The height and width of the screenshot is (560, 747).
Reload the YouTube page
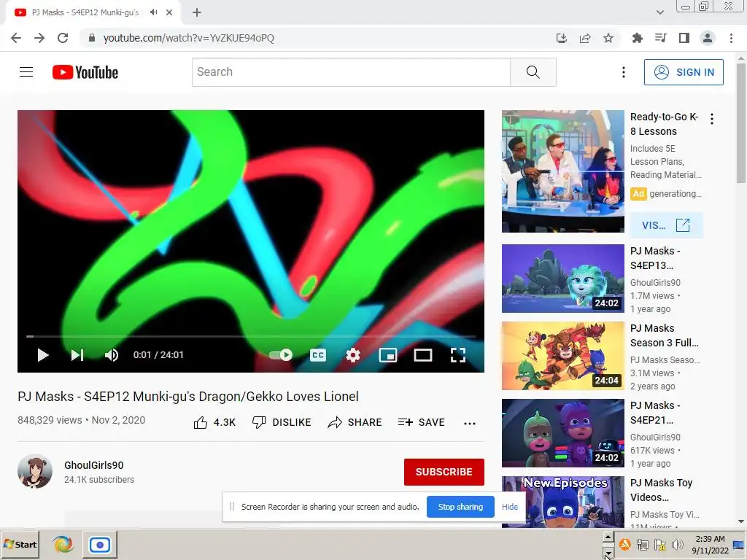(x=63, y=38)
